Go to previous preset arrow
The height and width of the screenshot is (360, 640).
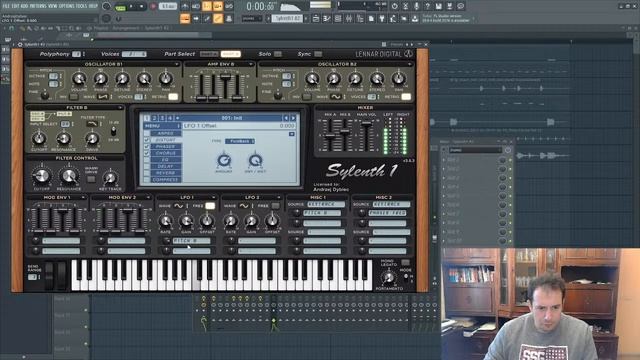coord(286,118)
